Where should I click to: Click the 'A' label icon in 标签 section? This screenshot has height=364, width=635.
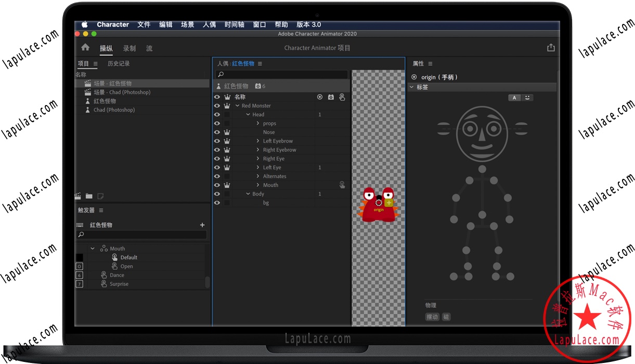[x=514, y=97]
